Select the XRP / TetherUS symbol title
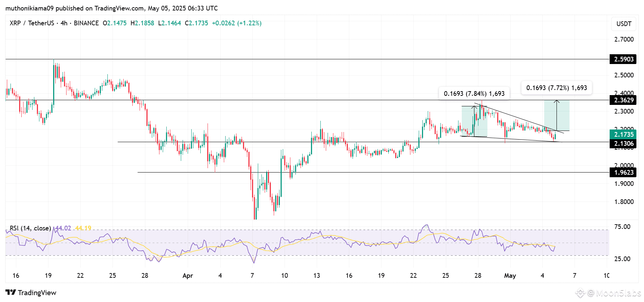This screenshot has height=302, width=644. click(32, 23)
